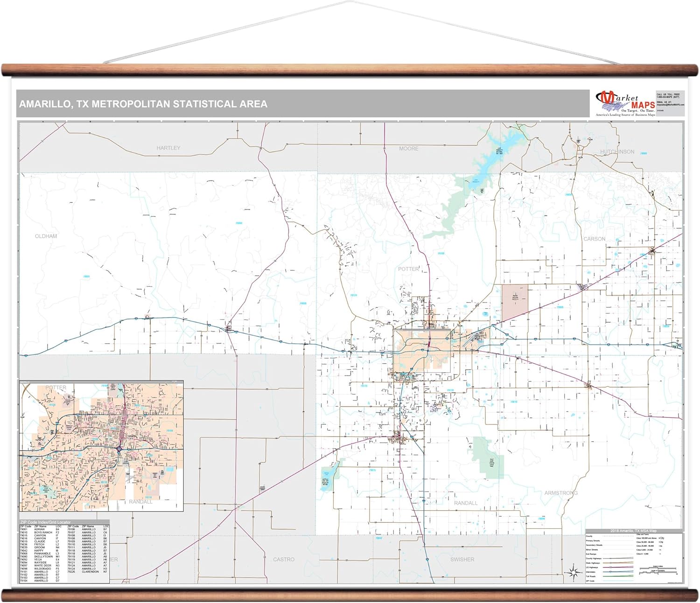Click the US Highways legend entry
The height and width of the screenshot is (603, 700).
(609, 567)
